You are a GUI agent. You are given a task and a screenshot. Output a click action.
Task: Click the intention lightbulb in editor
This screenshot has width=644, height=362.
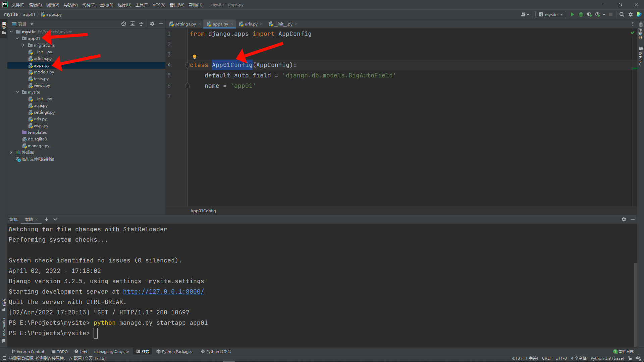pos(195,57)
